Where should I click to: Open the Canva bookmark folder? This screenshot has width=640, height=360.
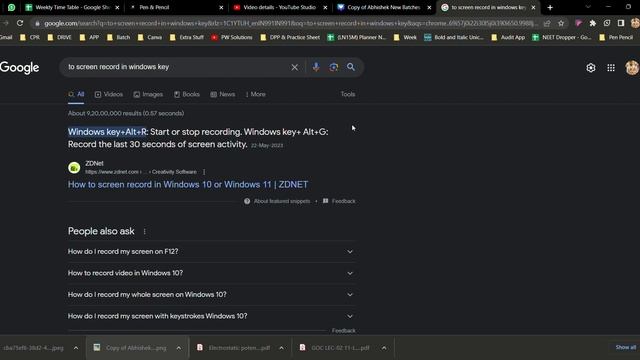tap(150, 37)
